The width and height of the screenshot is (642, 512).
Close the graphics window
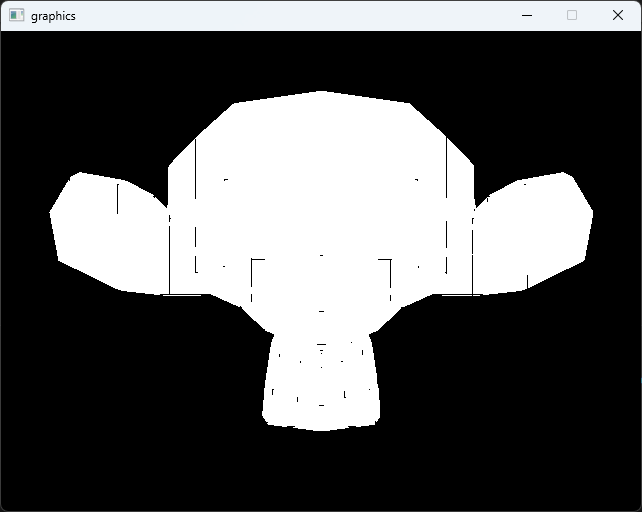(618, 16)
